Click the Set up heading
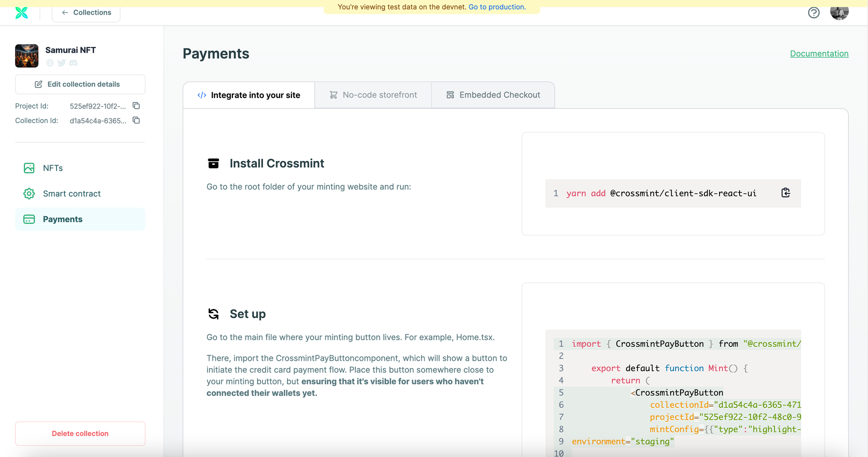Image resolution: width=868 pixels, height=457 pixels. pyautogui.click(x=248, y=314)
